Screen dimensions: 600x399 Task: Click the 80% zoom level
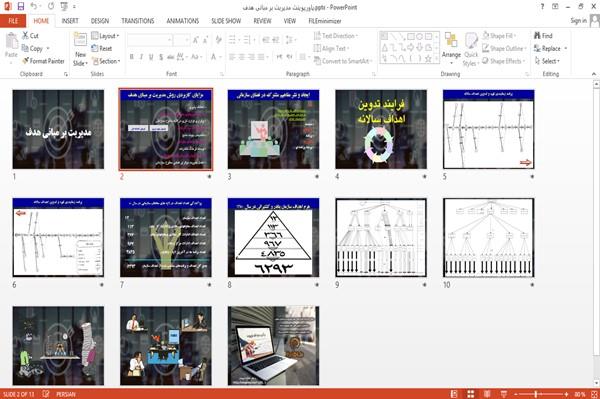[x=580, y=394]
